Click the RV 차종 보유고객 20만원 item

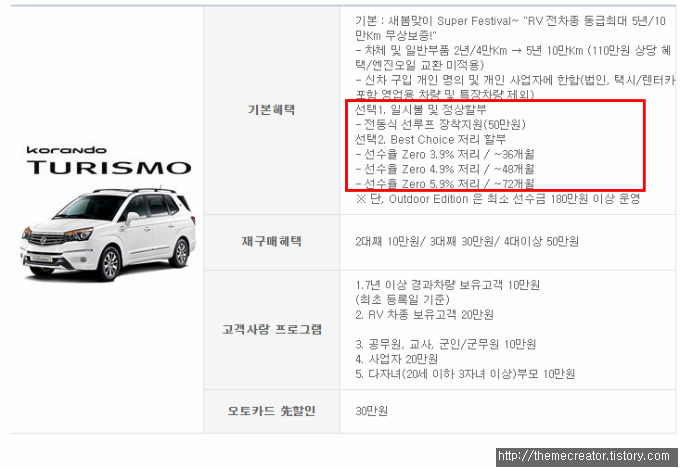[x=424, y=314]
